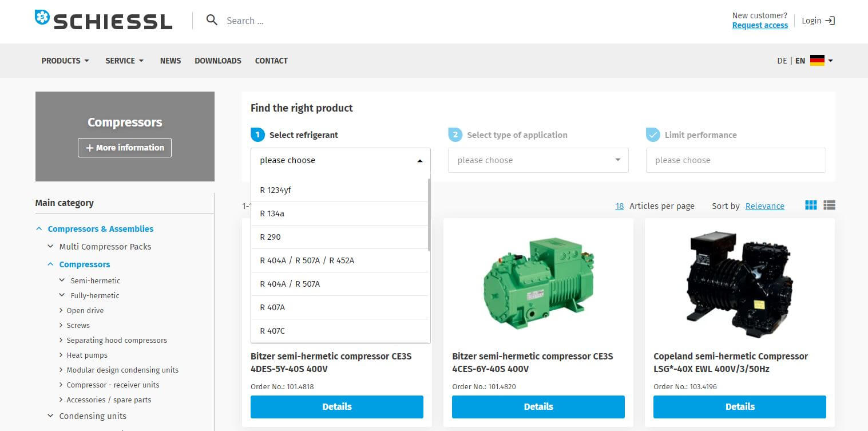Image resolution: width=868 pixels, height=431 pixels.
Task: Click the green Bitzer compressor image
Action: click(x=538, y=280)
